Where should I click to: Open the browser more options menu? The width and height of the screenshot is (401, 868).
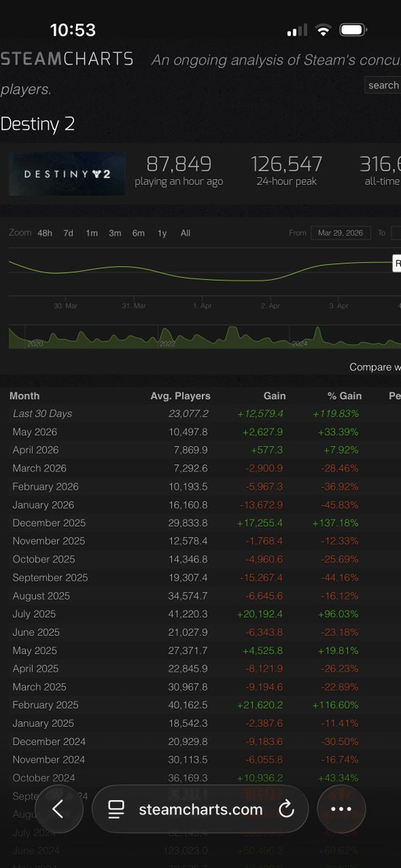point(341,809)
